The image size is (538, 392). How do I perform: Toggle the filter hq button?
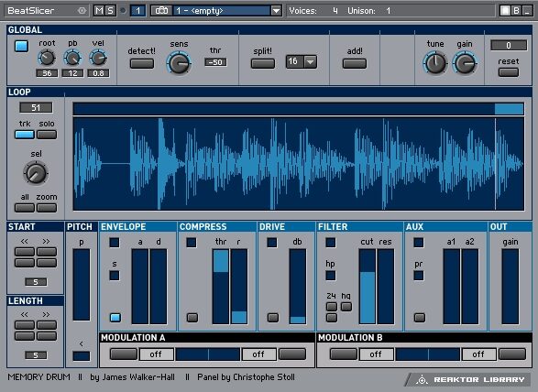(346, 307)
